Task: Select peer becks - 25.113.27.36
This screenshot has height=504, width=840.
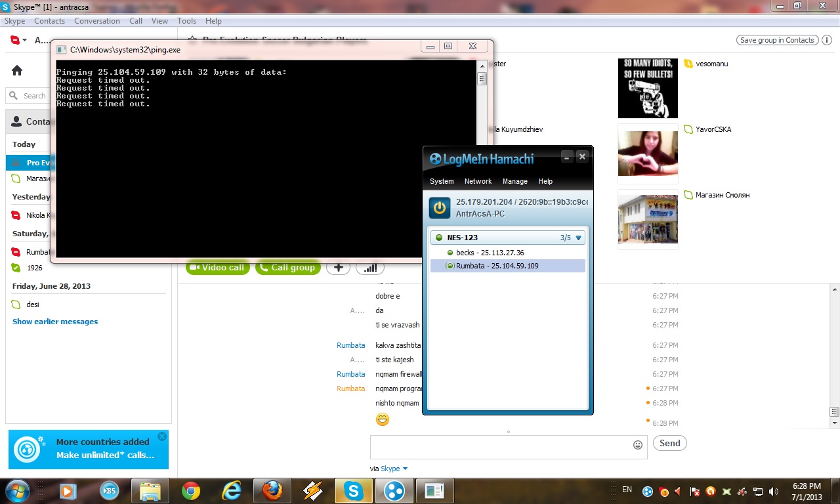Action: click(507, 253)
